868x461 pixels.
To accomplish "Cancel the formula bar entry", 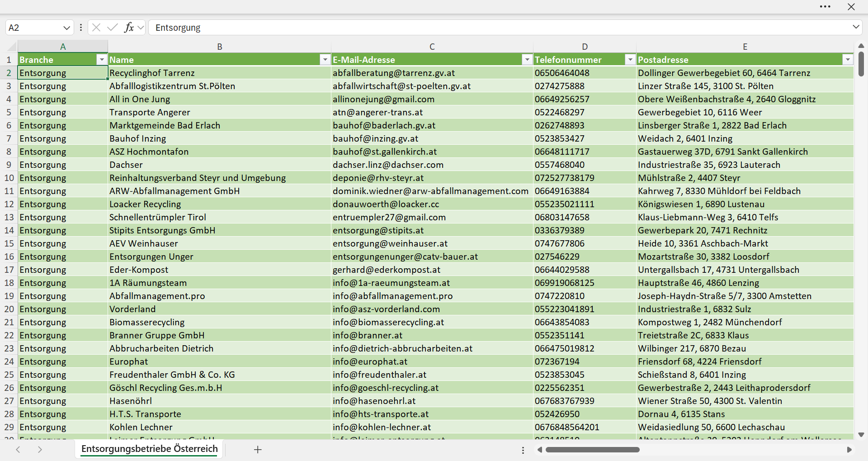I will (96, 28).
